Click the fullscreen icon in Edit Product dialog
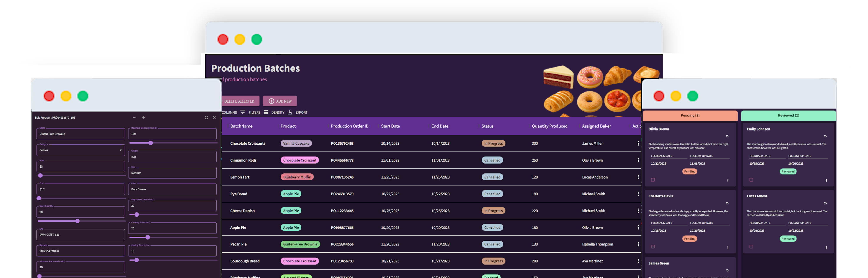Viewport: 868px width, 278px height. pos(207,118)
